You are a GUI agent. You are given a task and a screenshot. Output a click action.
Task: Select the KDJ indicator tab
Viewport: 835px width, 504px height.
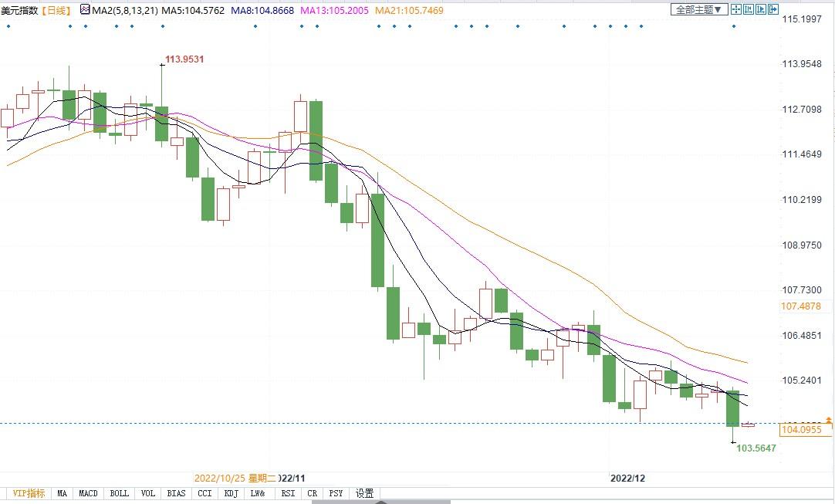point(231,493)
